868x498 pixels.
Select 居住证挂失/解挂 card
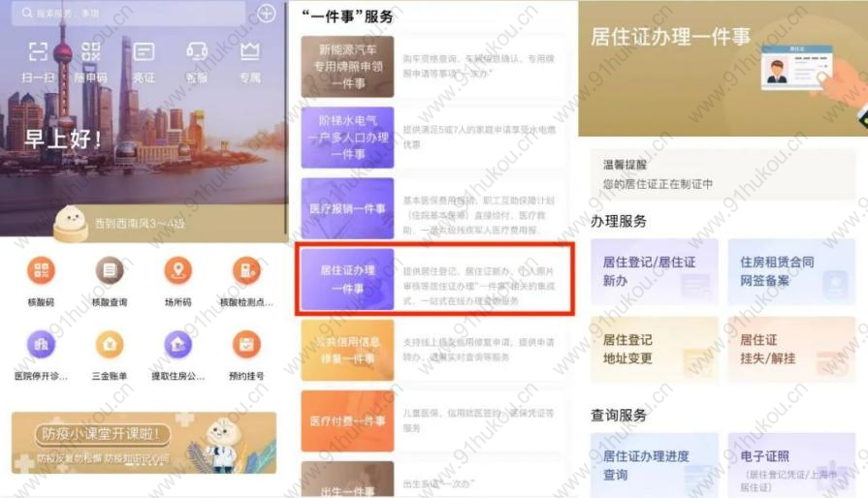(791, 350)
